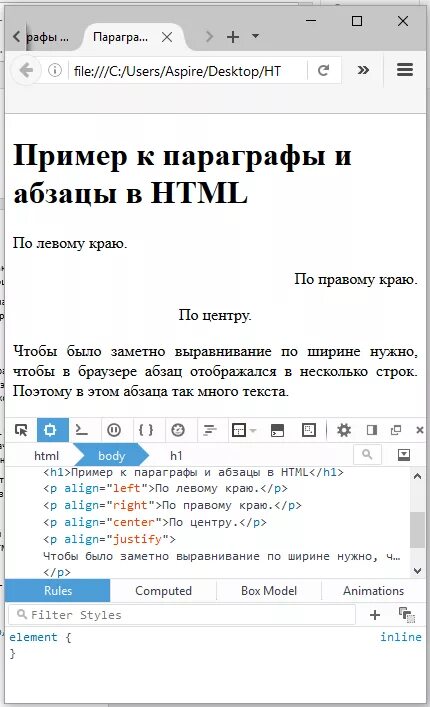Focus the Filter Styles field

pyautogui.click(x=182, y=615)
